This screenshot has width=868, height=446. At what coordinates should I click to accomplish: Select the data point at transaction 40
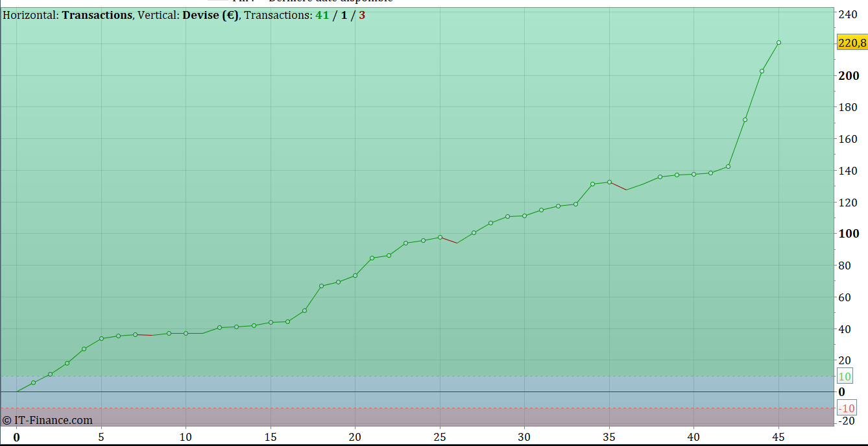pyautogui.click(x=694, y=174)
